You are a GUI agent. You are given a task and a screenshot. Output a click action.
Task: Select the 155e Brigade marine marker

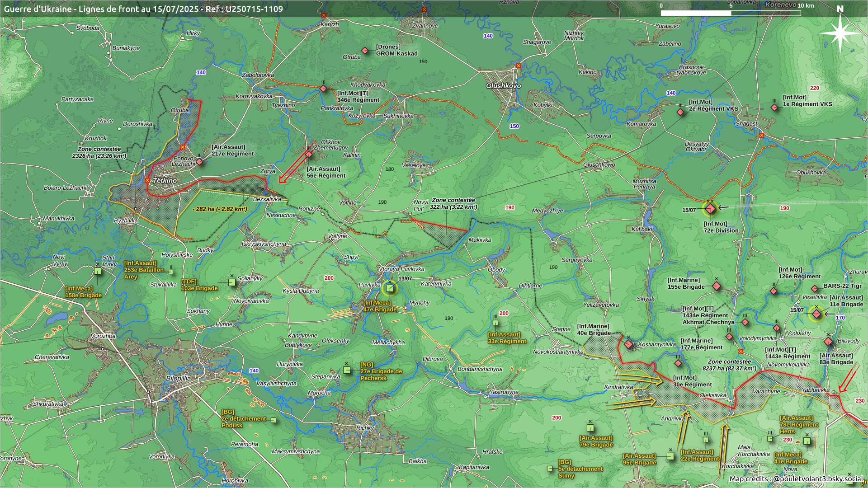tap(717, 286)
